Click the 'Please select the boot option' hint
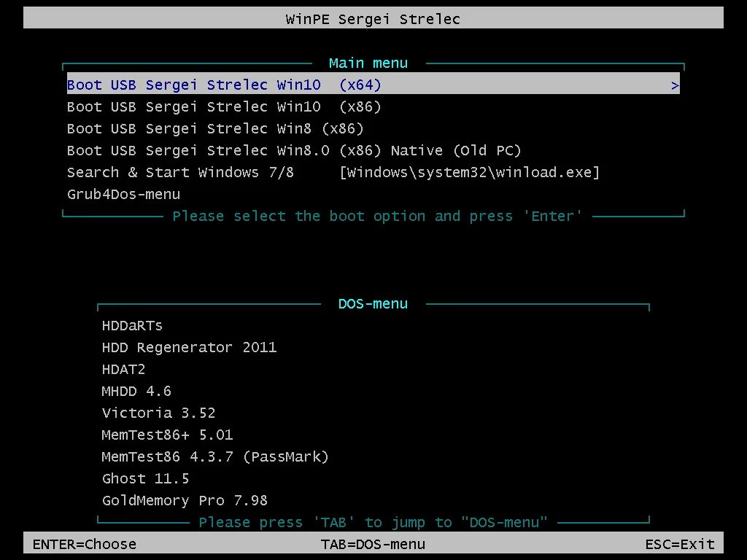 click(x=377, y=216)
